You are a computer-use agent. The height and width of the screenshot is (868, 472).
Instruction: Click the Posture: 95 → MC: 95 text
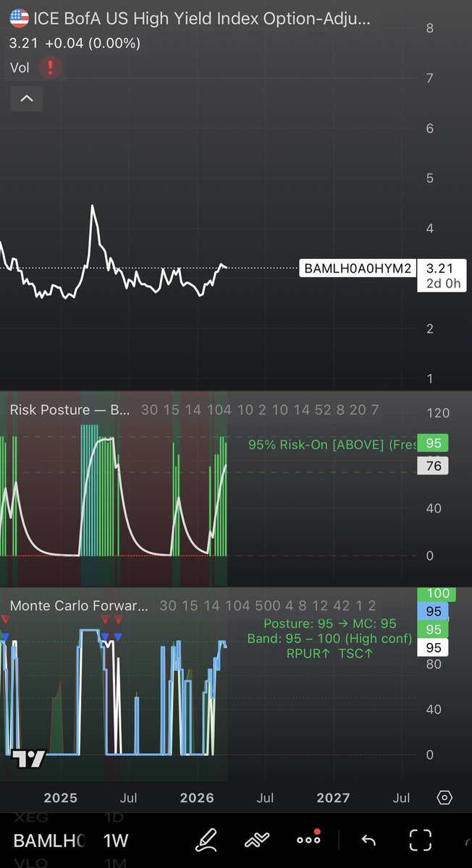tap(330, 624)
